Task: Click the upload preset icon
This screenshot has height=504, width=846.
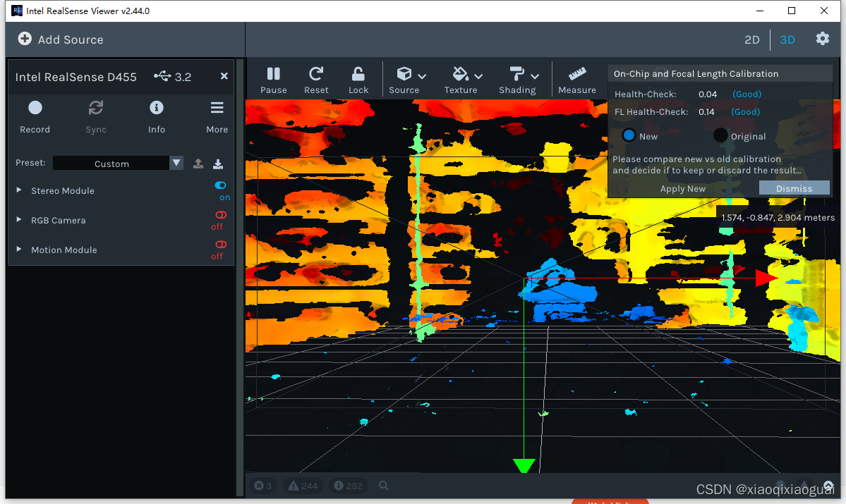Action: (x=198, y=164)
